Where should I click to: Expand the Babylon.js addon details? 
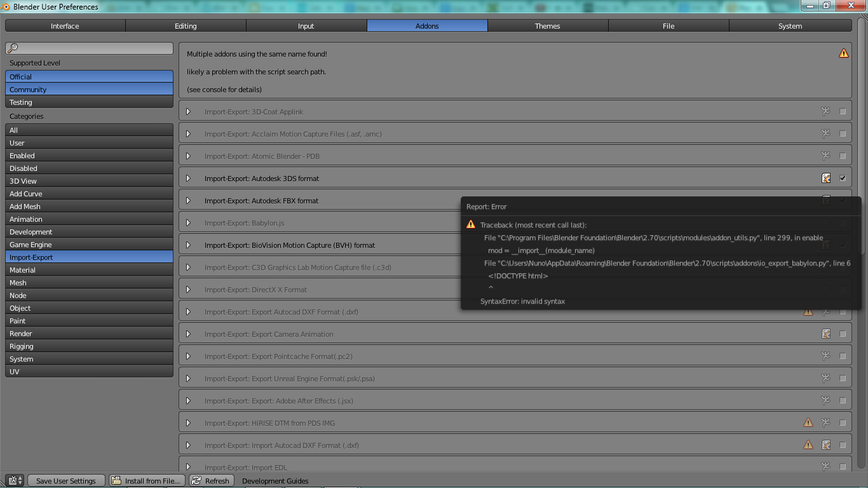(x=188, y=223)
